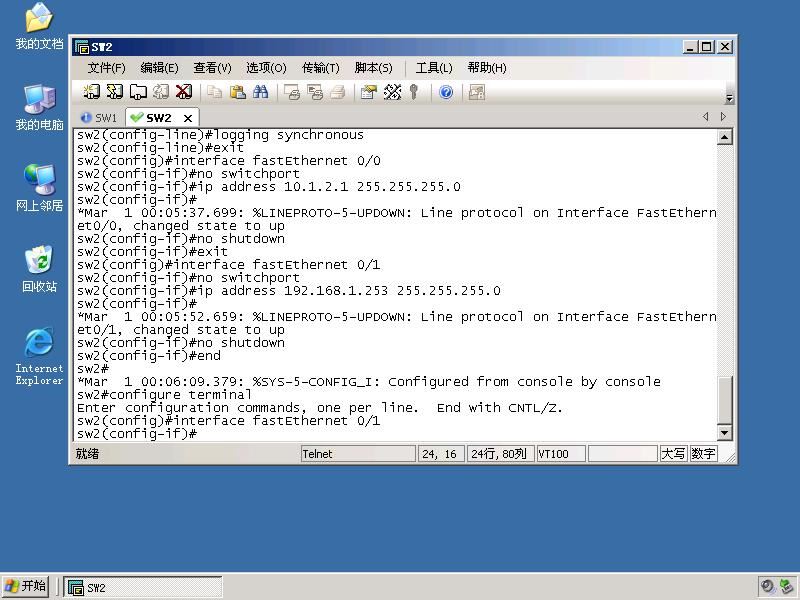
Task: Open the 查看(V) menu
Action: pos(212,68)
